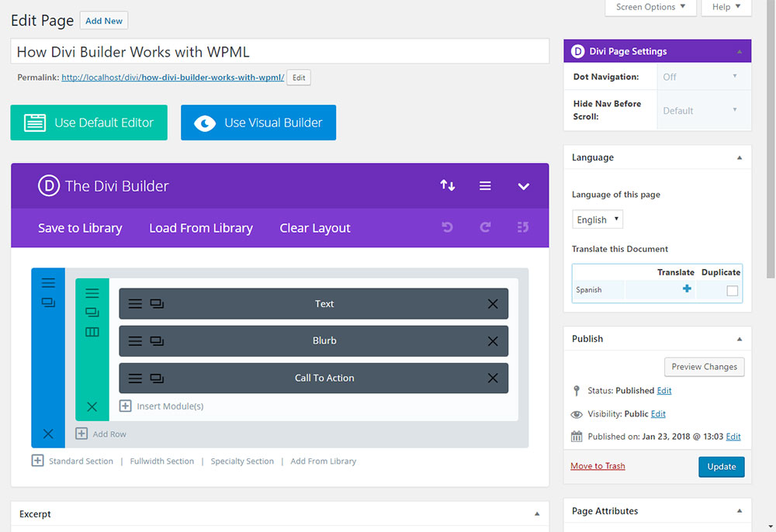
Task: Click Load From Library
Action: [201, 228]
